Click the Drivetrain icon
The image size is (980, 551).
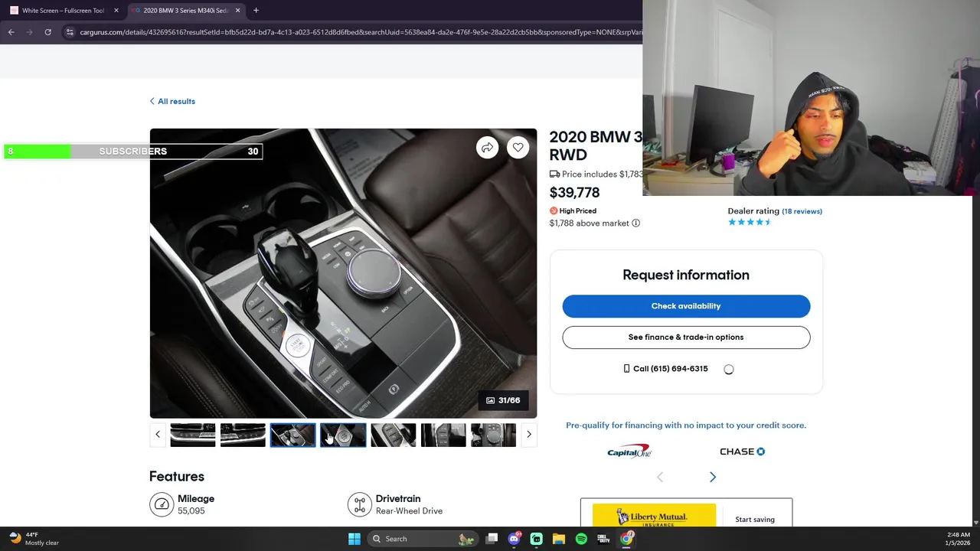[359, 504]
